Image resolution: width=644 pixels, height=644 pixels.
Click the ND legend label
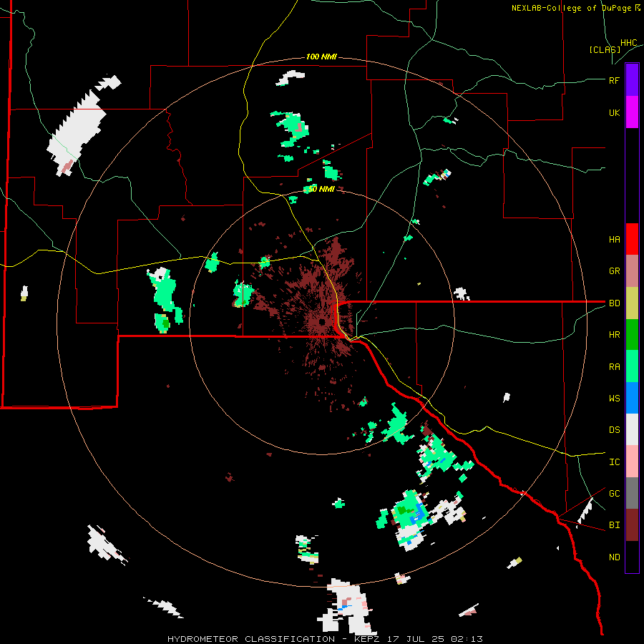point(614,557)
